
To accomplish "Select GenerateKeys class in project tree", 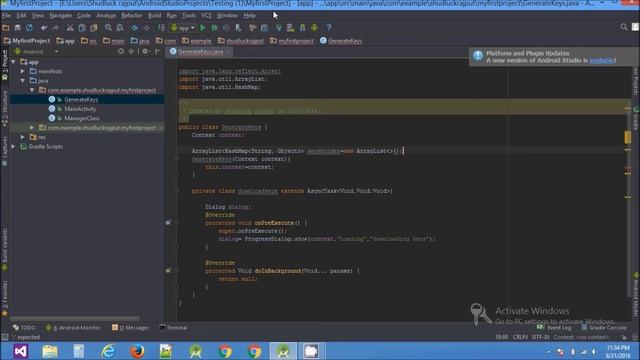I will point(81,100).
